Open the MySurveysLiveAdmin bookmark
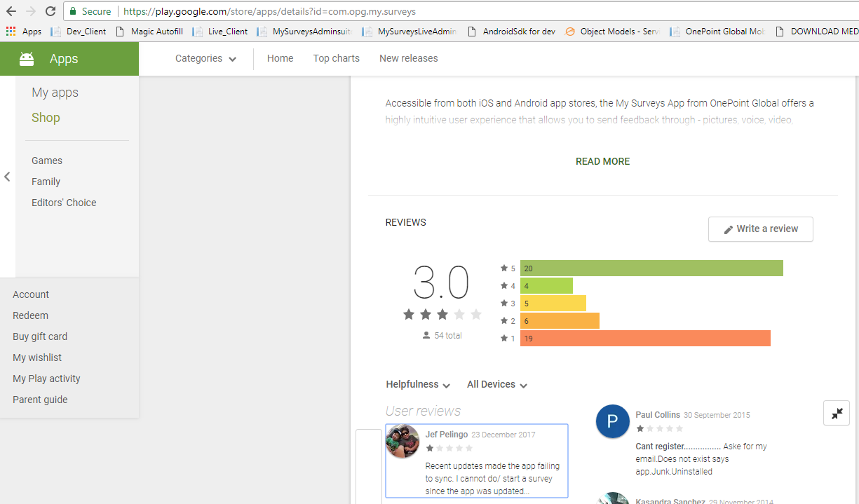The height and width of the screenshot is (504, 859). click(410, 32)
